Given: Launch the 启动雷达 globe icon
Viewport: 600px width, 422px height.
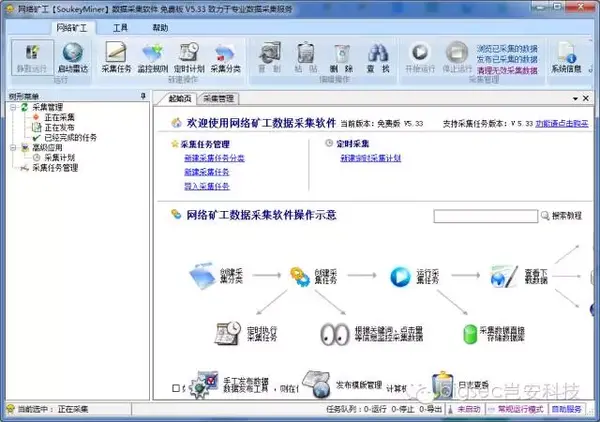Looking at the screenshot, I should 73,57.
